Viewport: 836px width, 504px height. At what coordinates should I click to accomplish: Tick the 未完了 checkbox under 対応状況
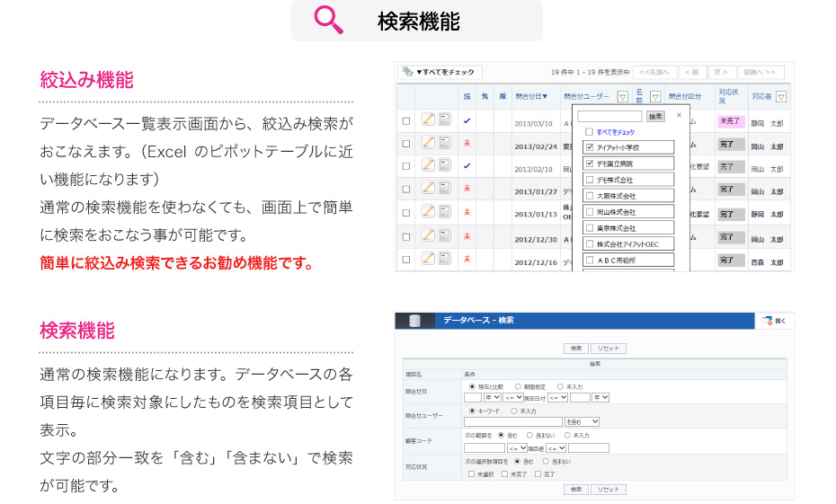(x=505, y=473)
